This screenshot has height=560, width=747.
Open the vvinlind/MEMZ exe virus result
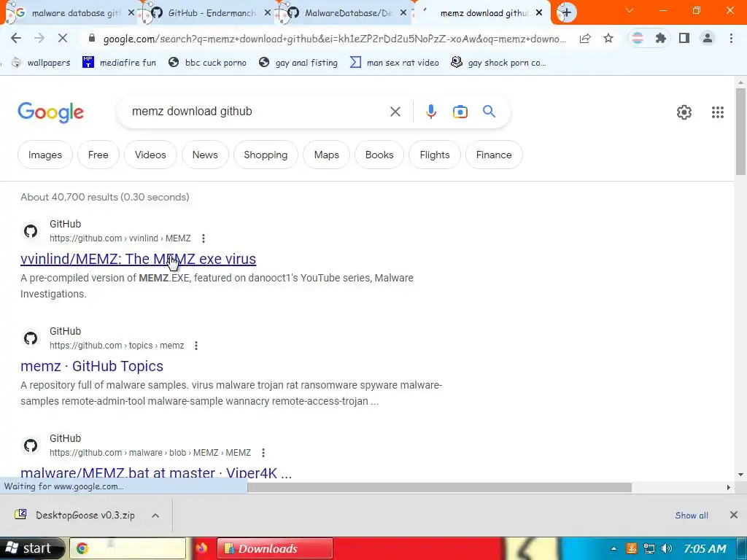[138, 259]
